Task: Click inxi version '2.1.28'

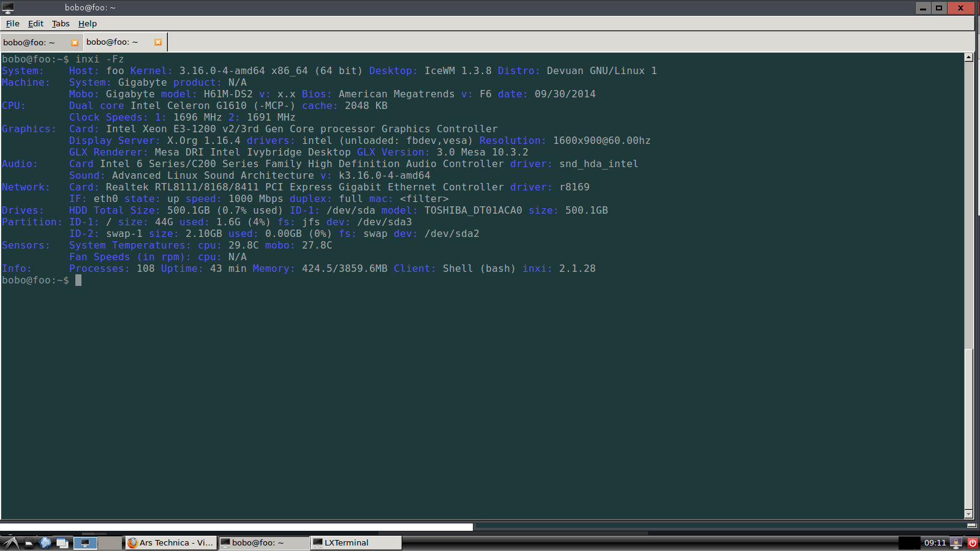Action: click(x=578, y=269)
